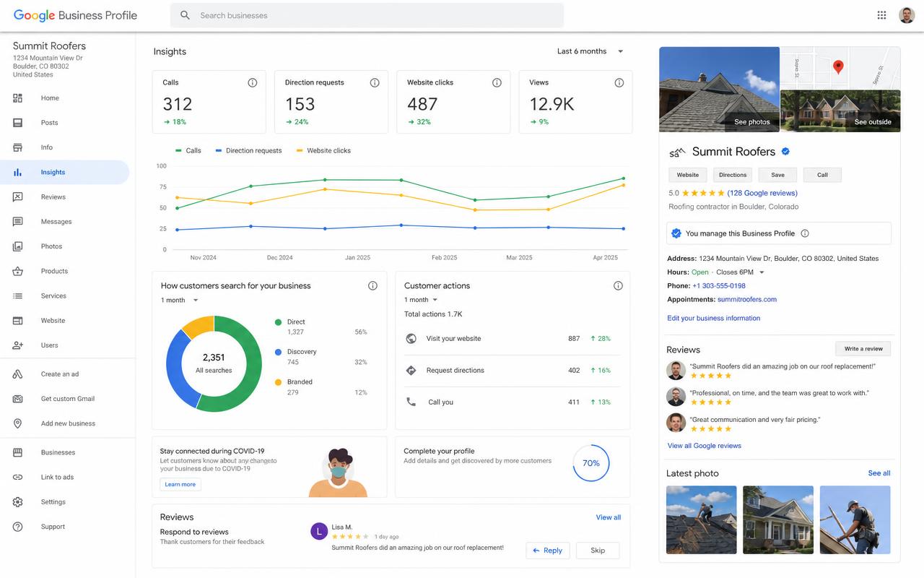Open 1 month dropdown in Customer actions card

(x=422, y=300)
